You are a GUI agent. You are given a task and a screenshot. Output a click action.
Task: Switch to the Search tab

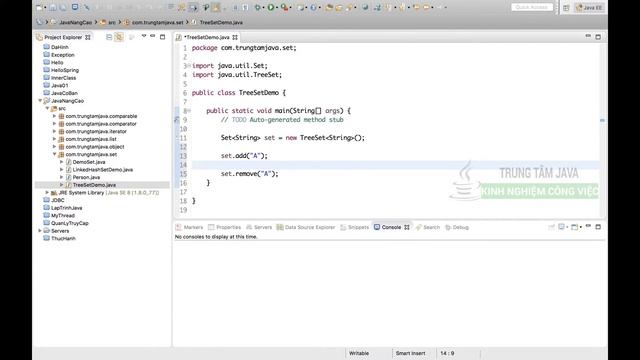pos(428,227)
